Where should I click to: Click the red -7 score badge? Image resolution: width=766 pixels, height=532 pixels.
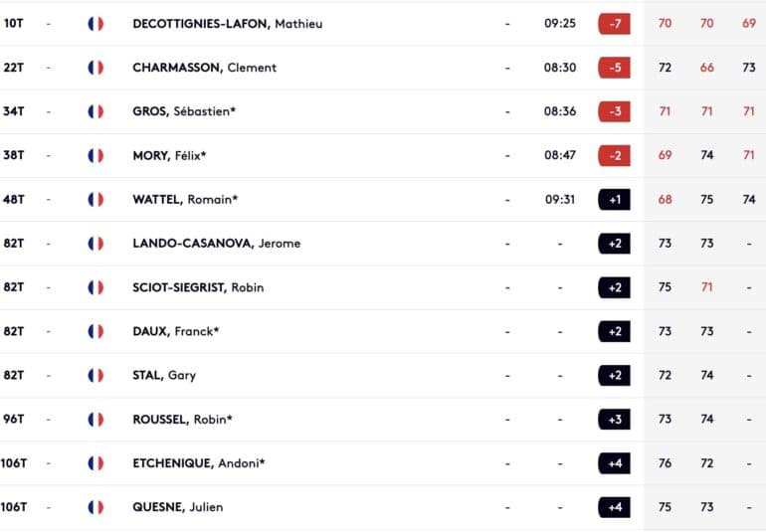tap(614, 24)
